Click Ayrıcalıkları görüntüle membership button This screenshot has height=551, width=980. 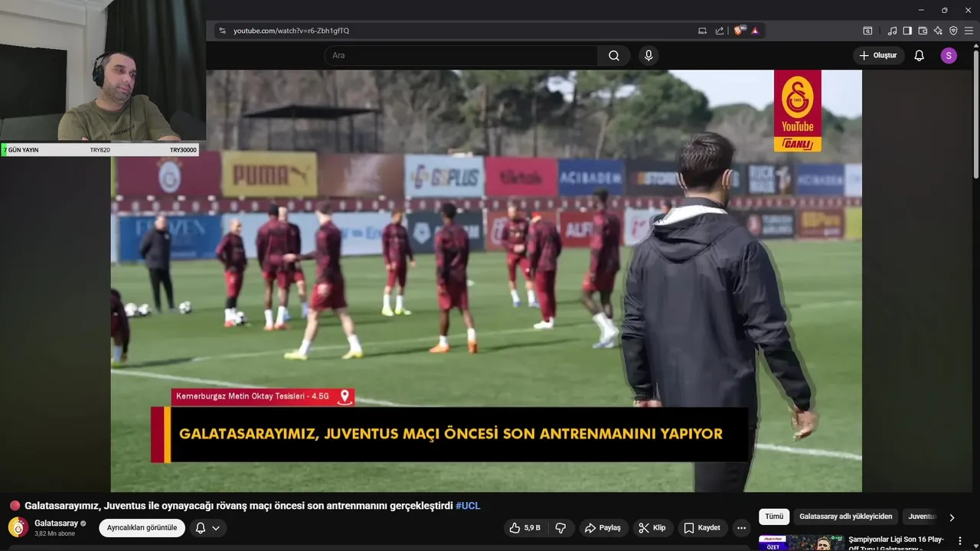click(142, 528)
